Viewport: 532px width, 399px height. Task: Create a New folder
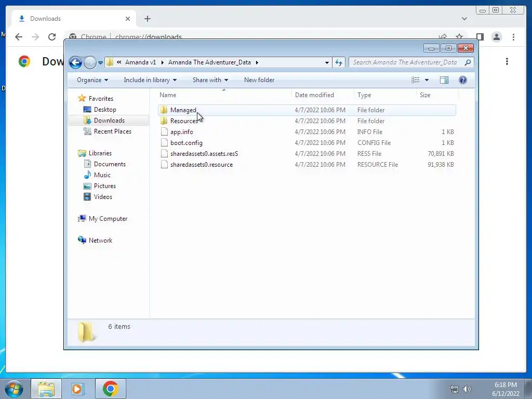click(259, 80)
